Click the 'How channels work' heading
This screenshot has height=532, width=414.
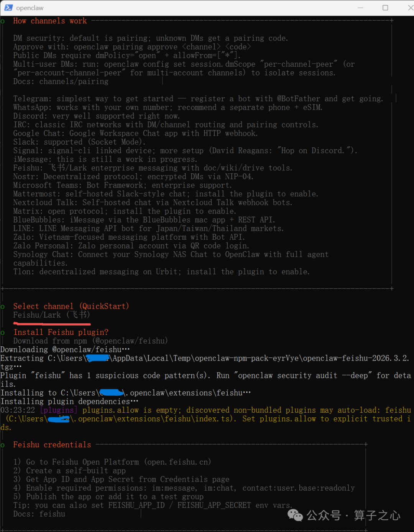point(50,21)
